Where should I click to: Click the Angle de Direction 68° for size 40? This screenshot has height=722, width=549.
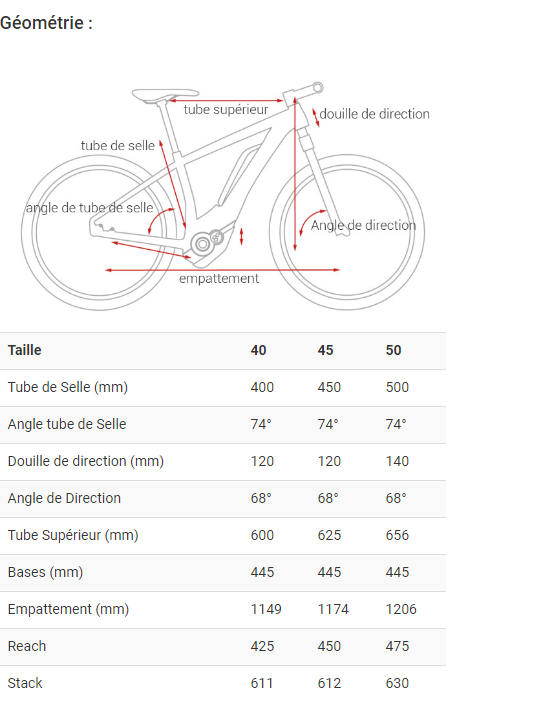[x=261, y=498]
